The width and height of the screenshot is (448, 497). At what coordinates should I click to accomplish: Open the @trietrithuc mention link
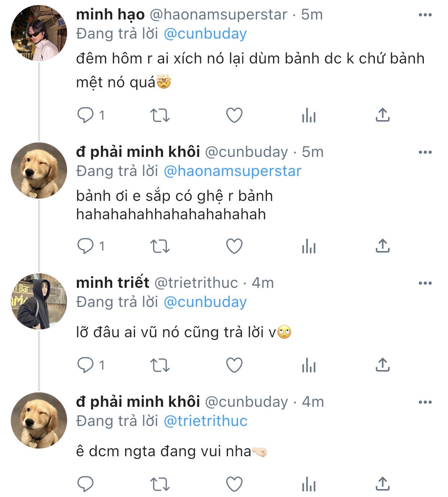[x=205, y=421]
